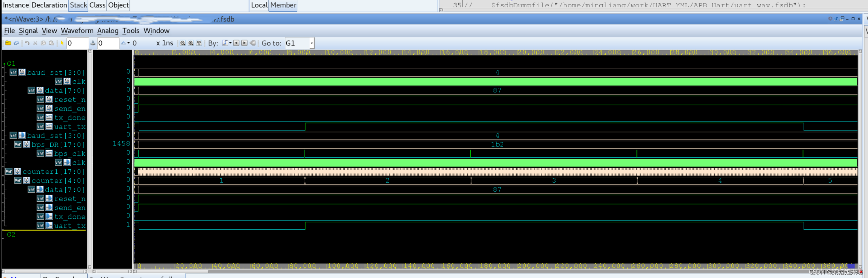Screen dimensions: 868x278
Task: Click the 1b2 value on bps_DR waveform
Action: tap(497, 144)
